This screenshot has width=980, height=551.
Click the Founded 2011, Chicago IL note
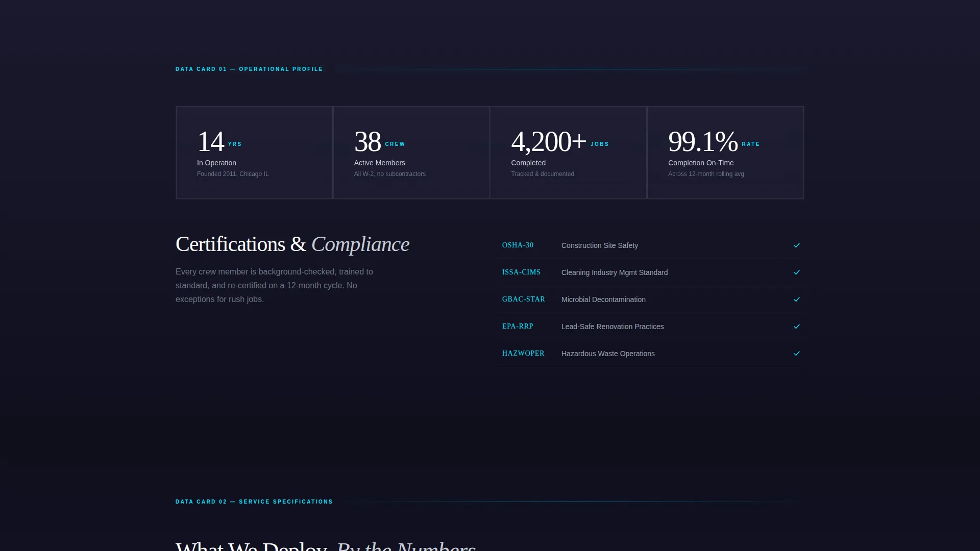[x=233, y=174]
